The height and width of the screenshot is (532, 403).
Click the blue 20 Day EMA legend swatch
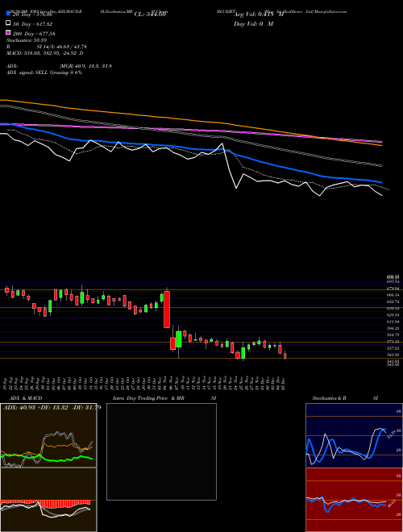tap(8, 13)
